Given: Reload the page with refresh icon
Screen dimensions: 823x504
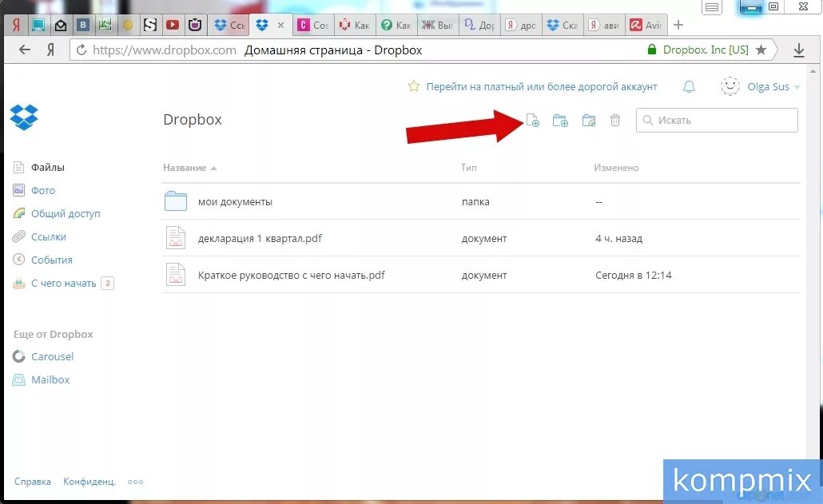Looking at the screenshot, I should point(82,50).
